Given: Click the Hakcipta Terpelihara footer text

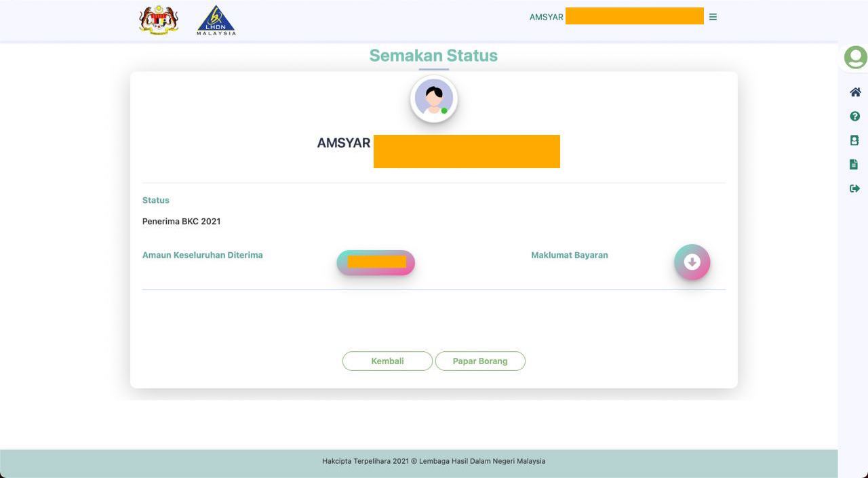Looking at the screenshot, I should coord(433,461).
